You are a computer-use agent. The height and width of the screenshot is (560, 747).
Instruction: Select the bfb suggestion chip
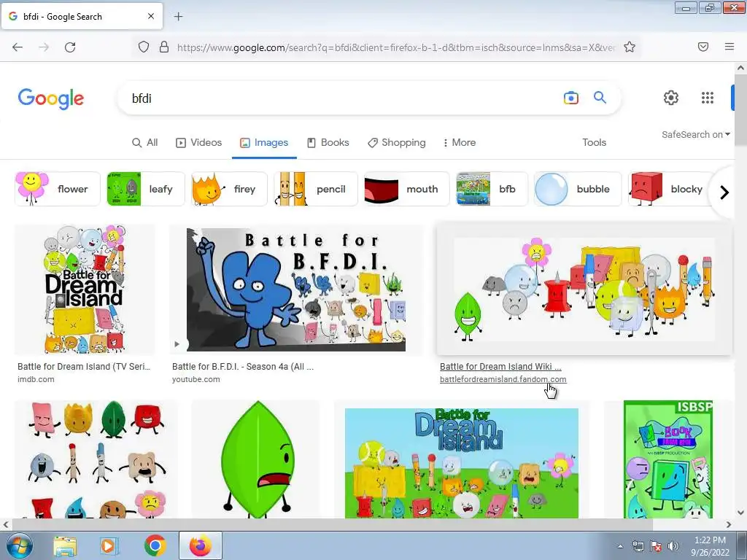click(x=492, y=189)
